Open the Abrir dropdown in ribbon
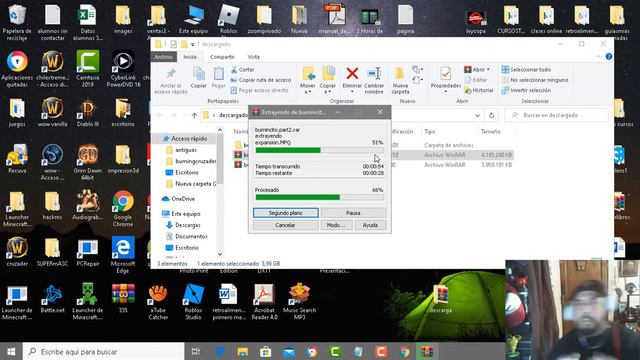This screenshot has width=640, height=360. coord(477,70)
